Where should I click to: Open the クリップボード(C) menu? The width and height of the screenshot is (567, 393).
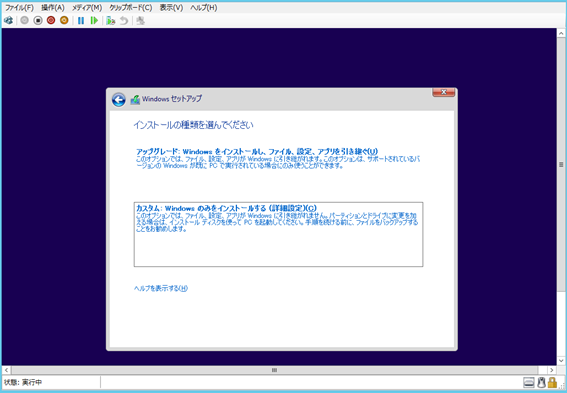(x=131, y=8)
